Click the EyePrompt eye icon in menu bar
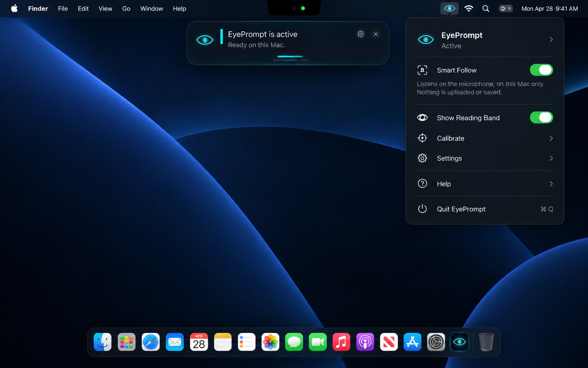The image size is (588, 368). click(x=449, y=8)
